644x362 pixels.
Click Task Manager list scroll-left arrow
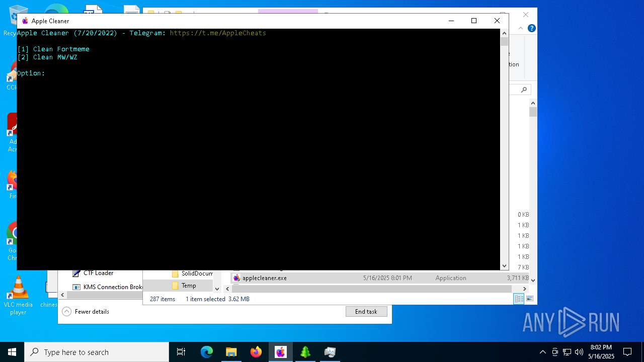click(63, 295)
